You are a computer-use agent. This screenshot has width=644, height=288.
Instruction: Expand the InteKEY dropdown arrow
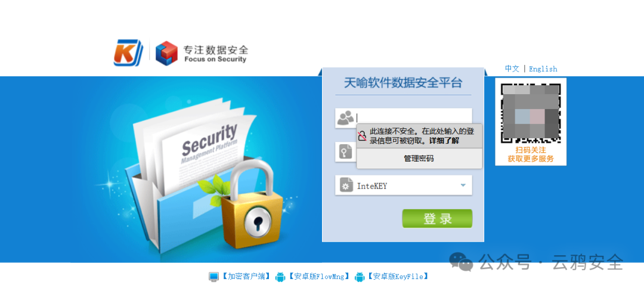coord(463,185)
